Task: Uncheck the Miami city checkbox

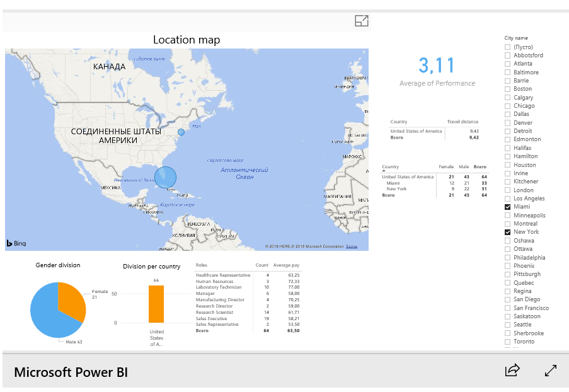Action: click(508, 207)
